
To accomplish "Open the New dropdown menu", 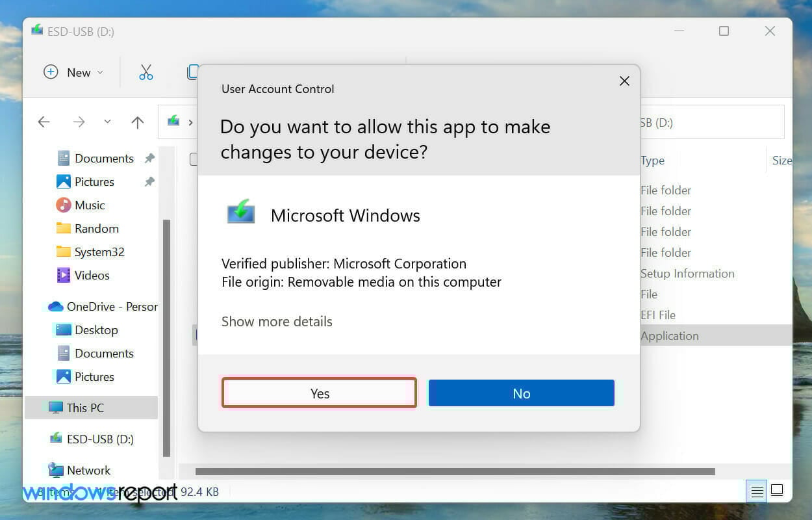I will (73, 72).
